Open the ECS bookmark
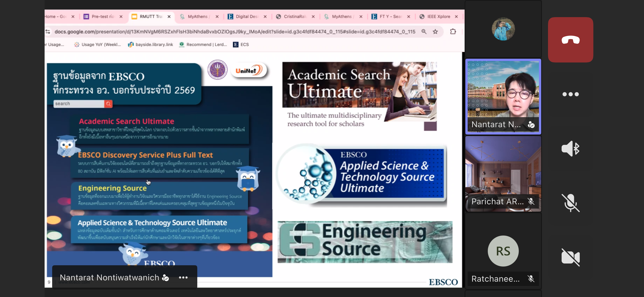644x297 pixels. click(241, 45)
